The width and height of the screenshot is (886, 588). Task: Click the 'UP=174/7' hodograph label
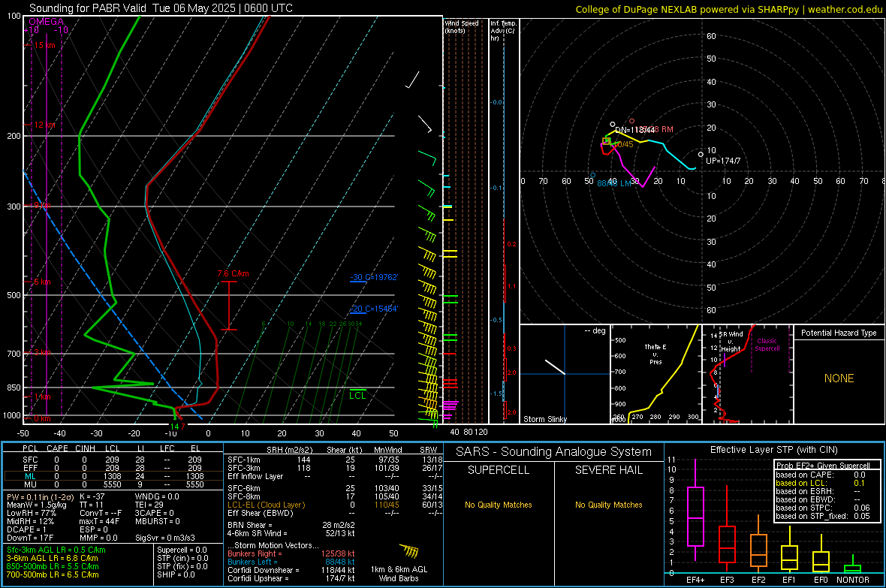pyautogui.click(x=723, y=161)
